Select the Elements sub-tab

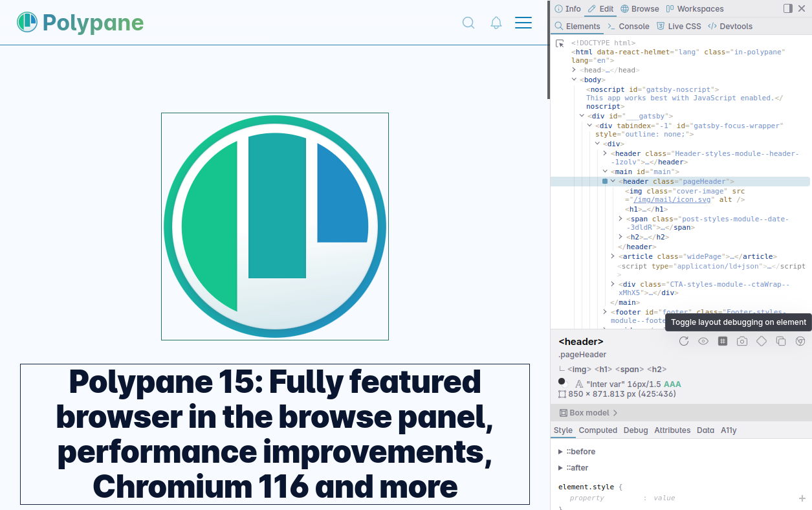tap(578, 26)
